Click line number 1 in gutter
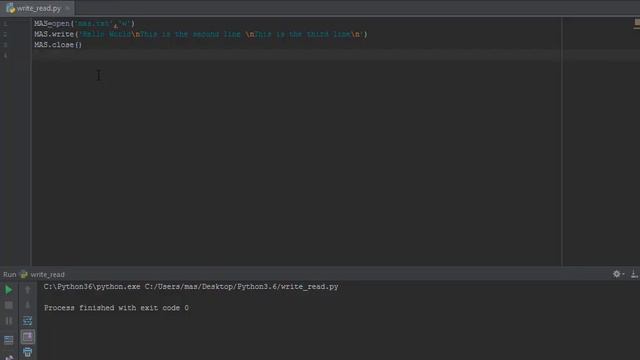This screenshot has height=360, width=640. click(x=5, y=24)
